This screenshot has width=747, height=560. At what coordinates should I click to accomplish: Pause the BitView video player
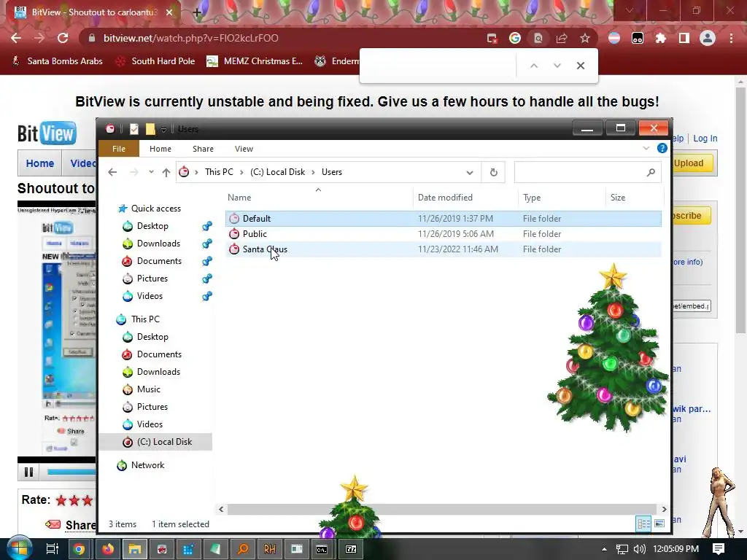(28, 472)
